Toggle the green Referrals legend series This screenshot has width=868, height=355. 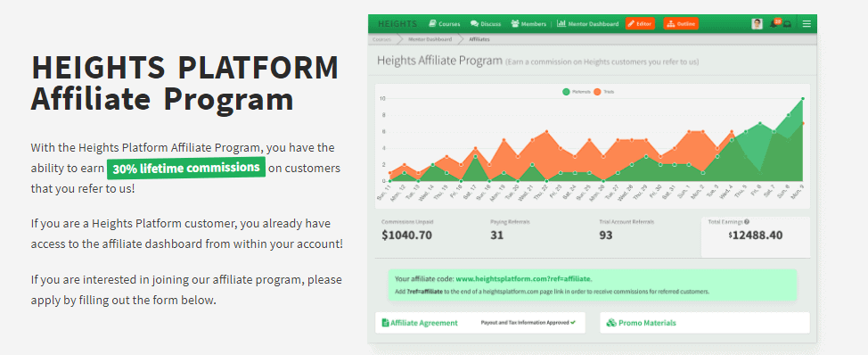pos(576,92)
